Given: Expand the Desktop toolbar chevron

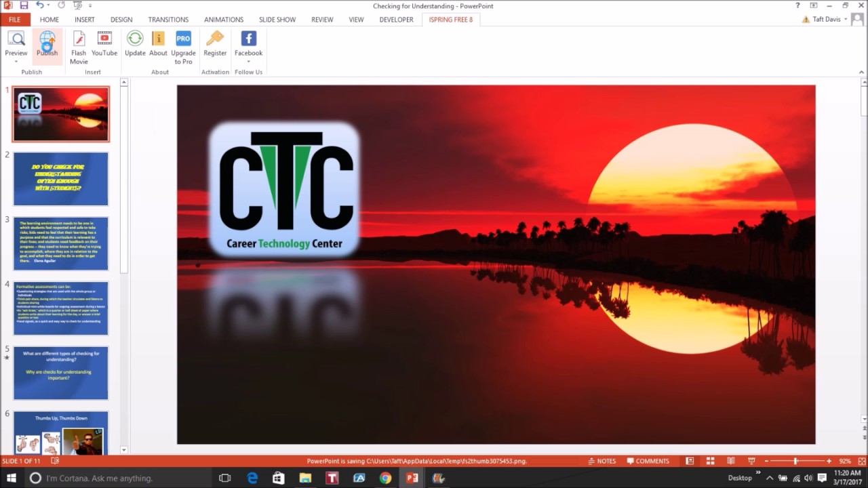Looking at the screenshot, I should [758, 473].
